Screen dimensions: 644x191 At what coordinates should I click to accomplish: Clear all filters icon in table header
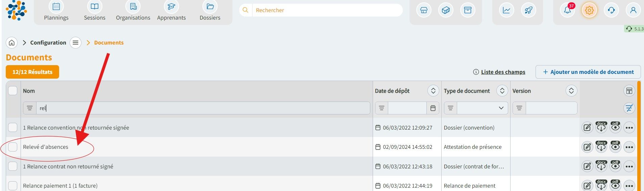(629, 108)
